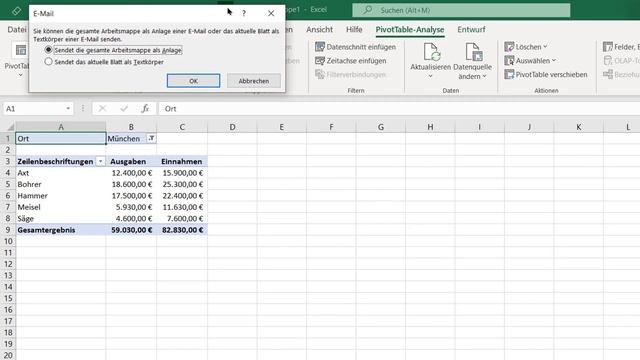Open the Entwurf ribbon tab

[x=471, y=29]
